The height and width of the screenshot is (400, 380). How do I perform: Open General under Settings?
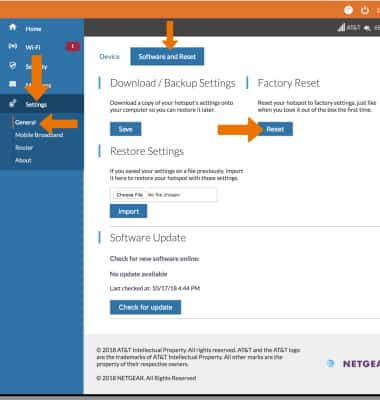click(25, 122)
